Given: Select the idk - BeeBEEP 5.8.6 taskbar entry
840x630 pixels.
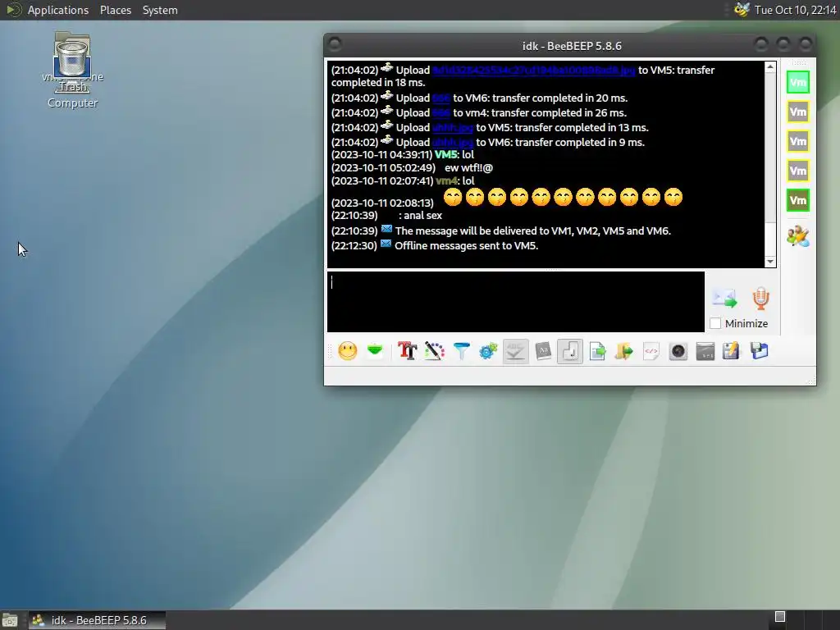Looking at the screenshot, I should pyautogui.click(x=98, y=620).
